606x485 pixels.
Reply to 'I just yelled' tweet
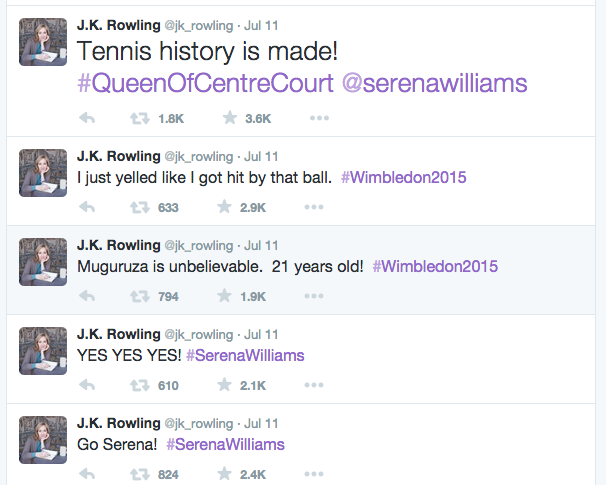(x=87, y=207)
